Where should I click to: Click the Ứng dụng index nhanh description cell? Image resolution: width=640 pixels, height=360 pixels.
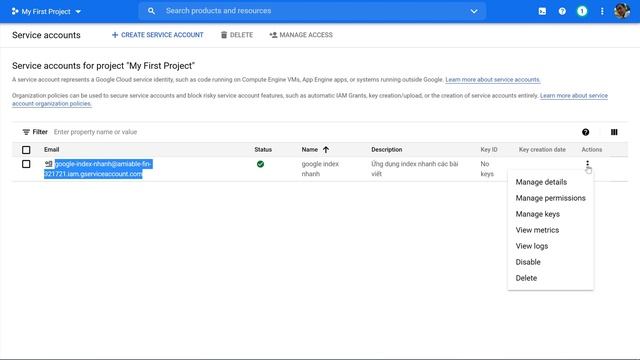(415, 169)
